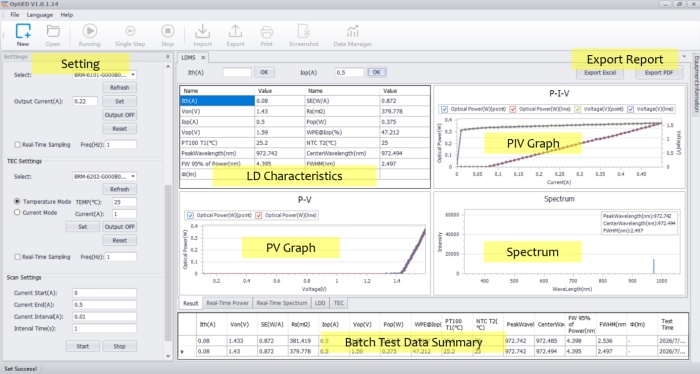Click the settings panel vertical scrollbar
Image resolution: width=700 pixels, height=374 pixels.
[168, 263]
